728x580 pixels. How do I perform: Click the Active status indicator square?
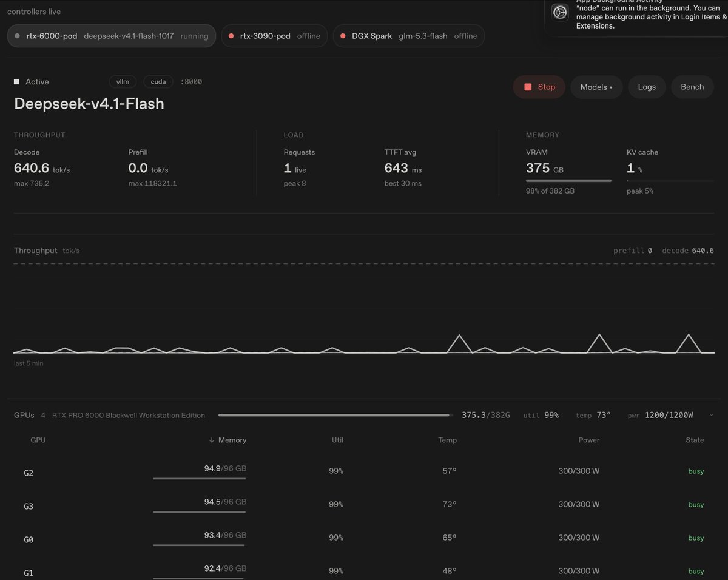tap(17, 81)
